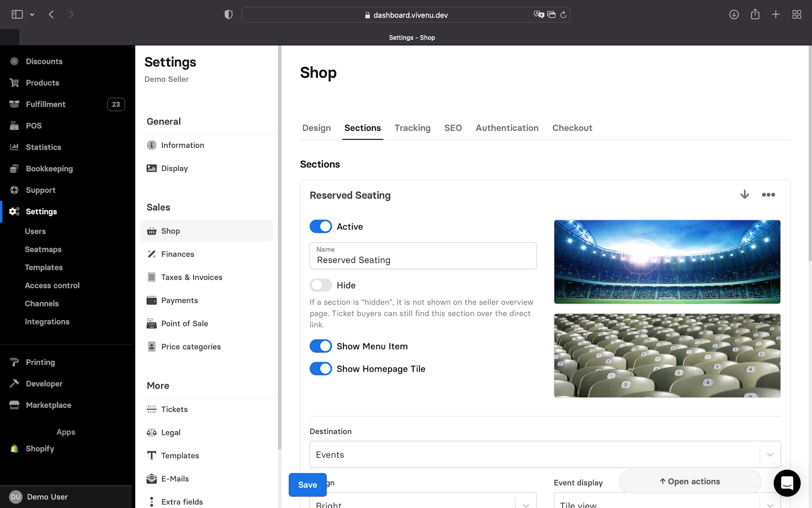Screen dimensions: 812x508
Task: Switch to the Authentication tab
Action: [507, 128]
